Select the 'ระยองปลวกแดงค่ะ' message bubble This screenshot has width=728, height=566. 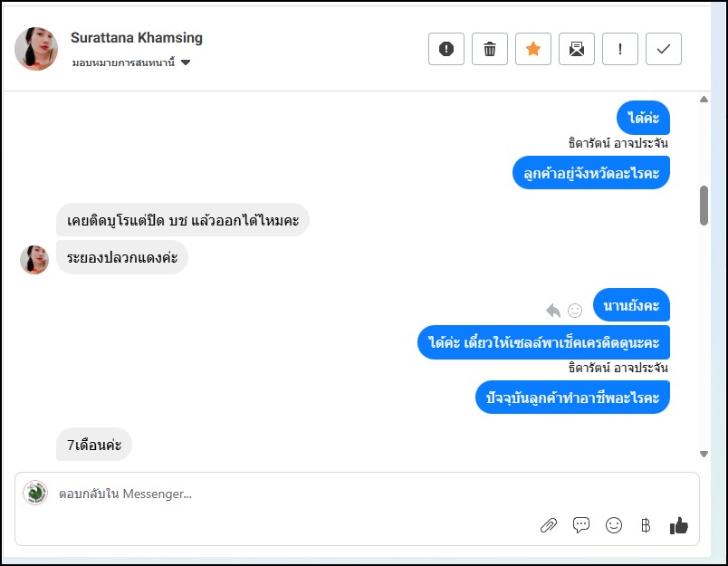[122, 257]
